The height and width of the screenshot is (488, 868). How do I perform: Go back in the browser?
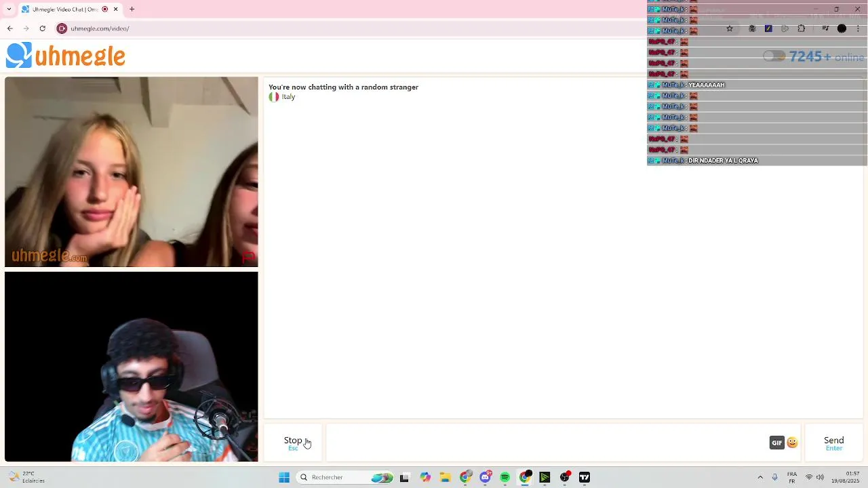[9, 28]
